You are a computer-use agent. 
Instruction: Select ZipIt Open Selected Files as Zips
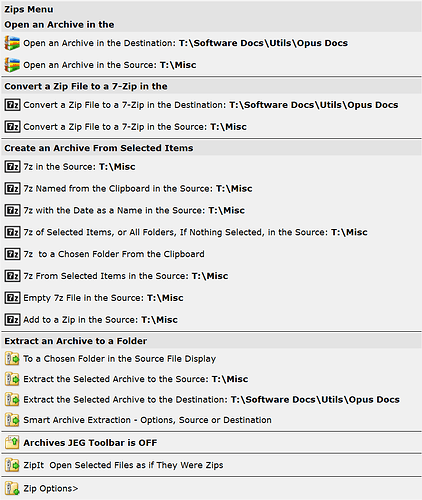(211, 465)
